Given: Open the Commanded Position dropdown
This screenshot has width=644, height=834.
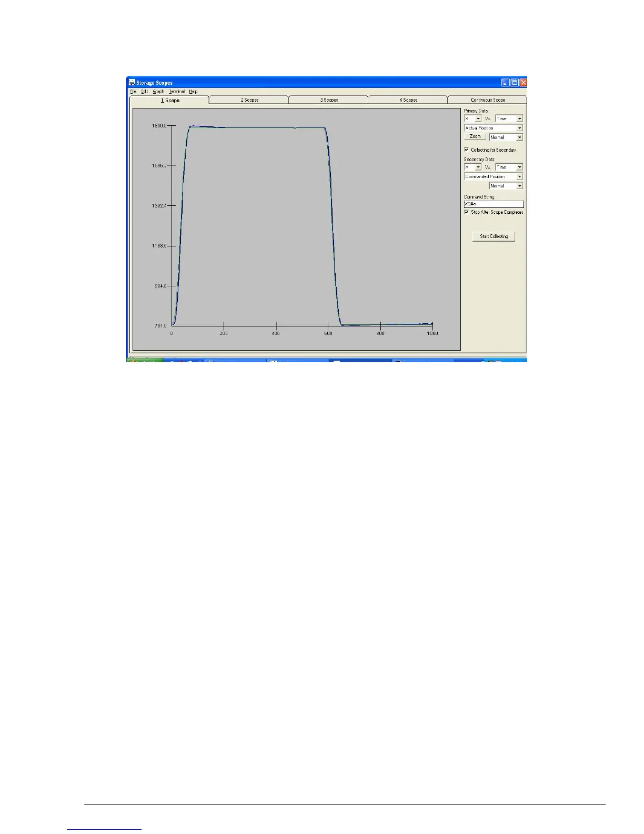Looking at the screenshot, I should point(494,176).
